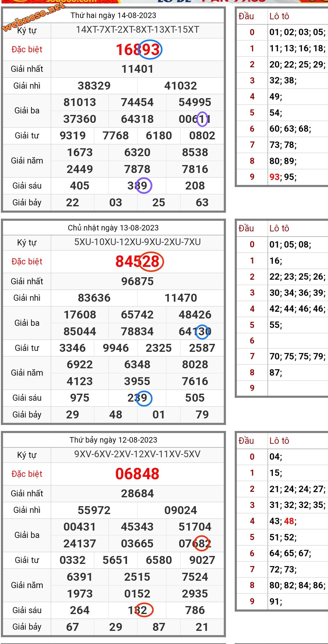Screen dimensions: 328x644
Task: Click fifth prize number 8538
Action: click(195, 153)
